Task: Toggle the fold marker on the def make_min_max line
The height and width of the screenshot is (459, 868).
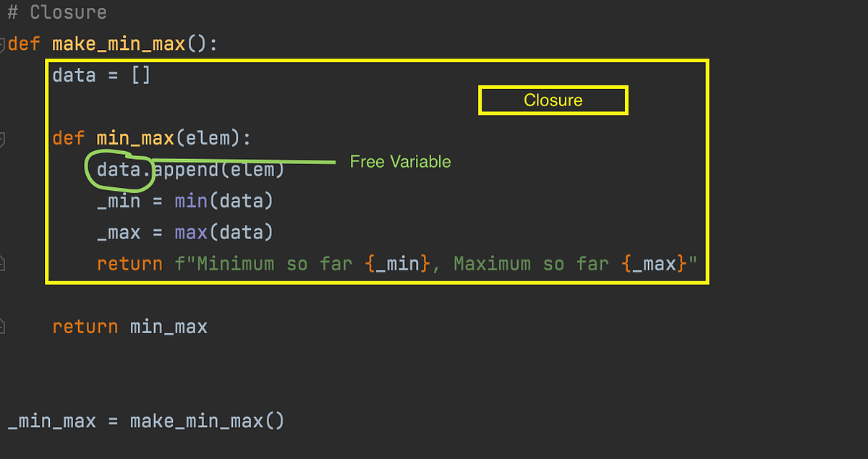Action: pos(4,43)
